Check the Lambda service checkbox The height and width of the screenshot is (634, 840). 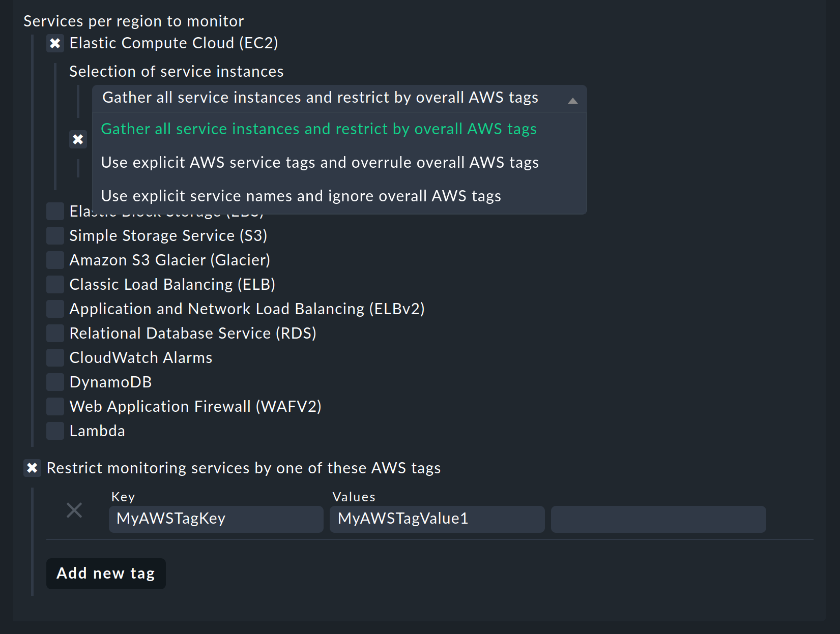(x=54, y=431)
